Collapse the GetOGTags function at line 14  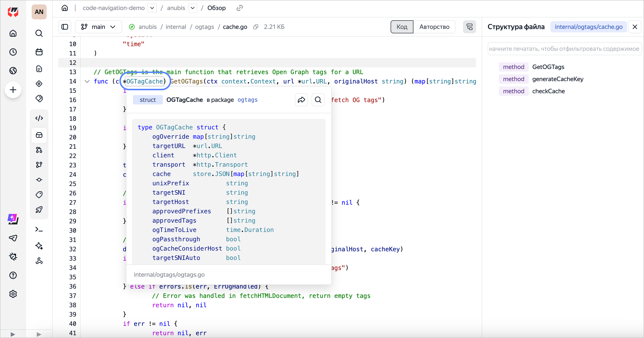tap(87, 81)
